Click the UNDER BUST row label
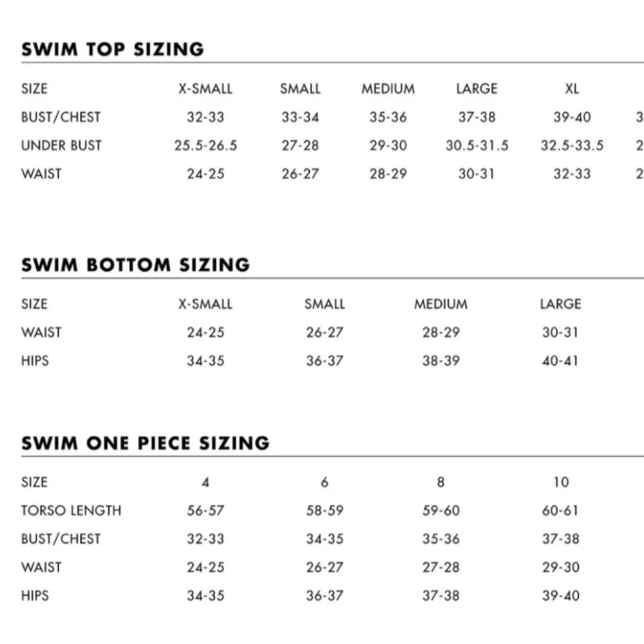Viewport: 644px width, 644px height. coord(61,146)
